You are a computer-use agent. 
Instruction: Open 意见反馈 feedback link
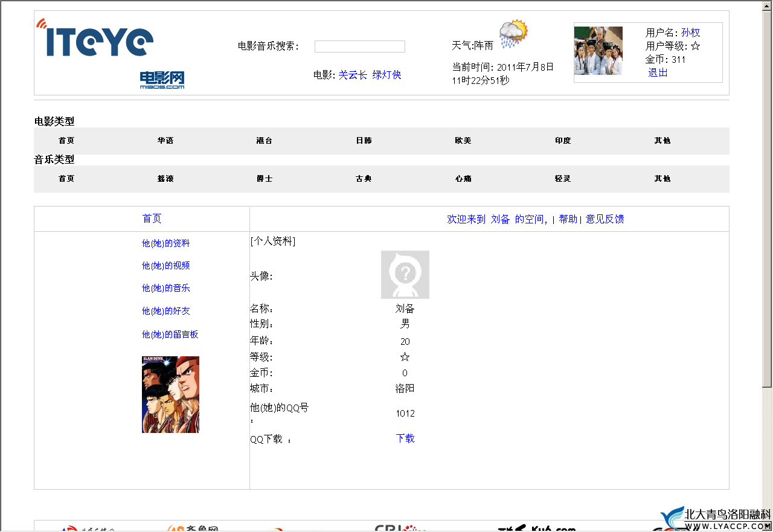(605, 219)
